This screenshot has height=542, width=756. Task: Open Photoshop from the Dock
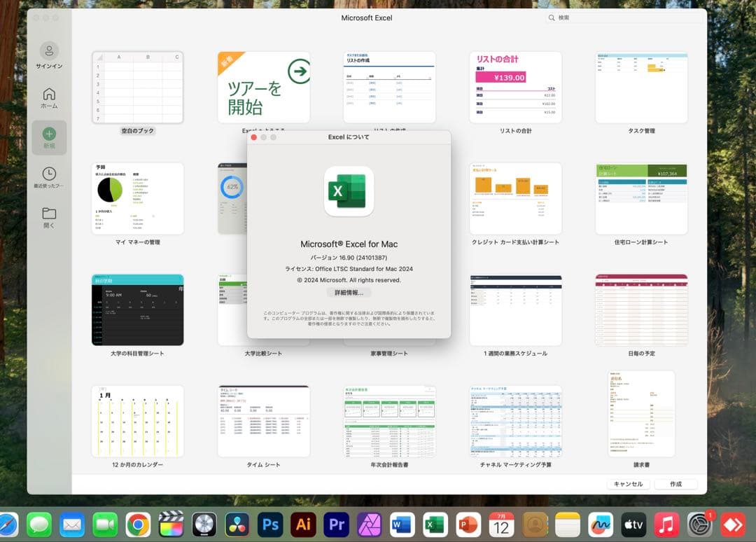coord(272,525)
